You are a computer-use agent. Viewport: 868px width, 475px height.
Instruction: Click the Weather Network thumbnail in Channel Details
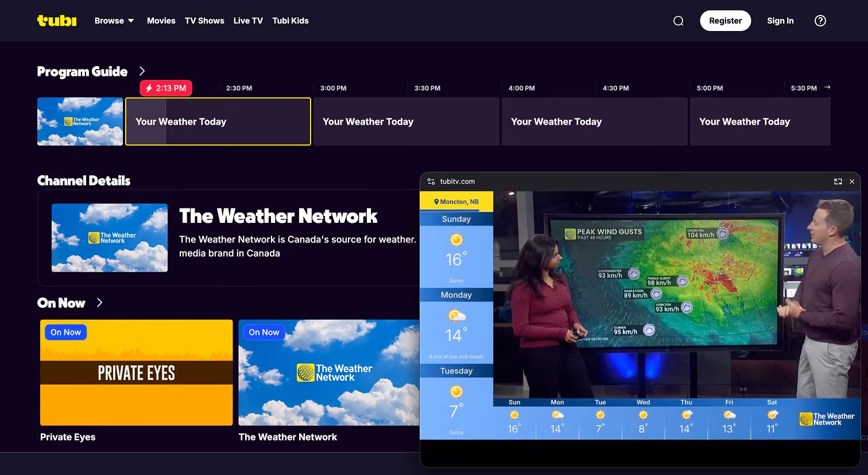coord(110,238)
